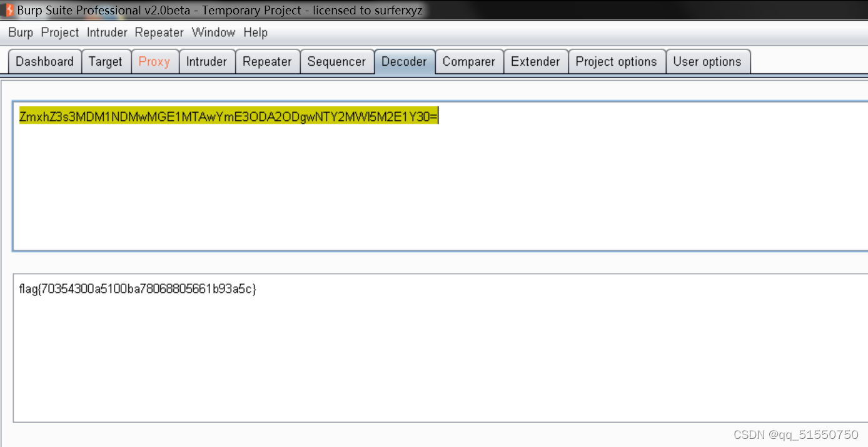
Task: Switch to the Intruder tab
Action: 207,61
